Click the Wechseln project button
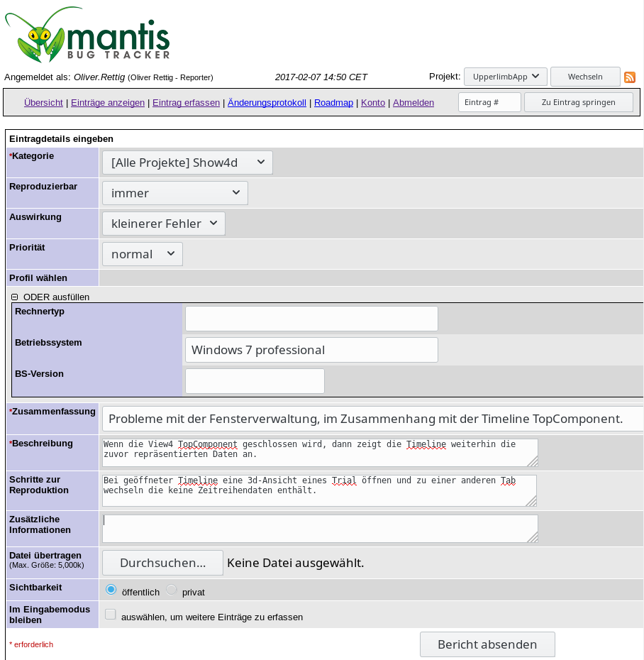This screenshot has height=660, width=644. tap(585, 77)
